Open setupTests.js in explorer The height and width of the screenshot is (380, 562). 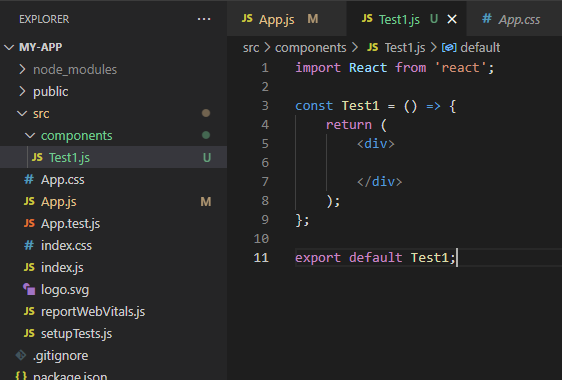pos(113,334)
